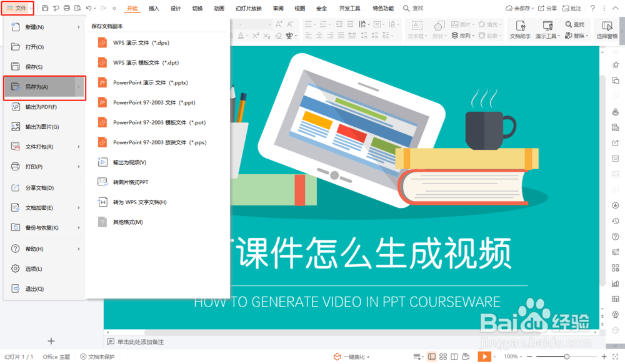Image resolution: width=625 pixels, height=364 pixels.
Task: Click the redo arrow icon
Action: 103,8
